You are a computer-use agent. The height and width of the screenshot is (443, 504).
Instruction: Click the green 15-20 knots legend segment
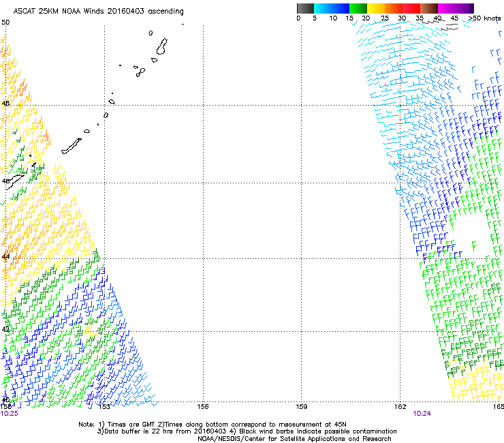click(358, 8)
